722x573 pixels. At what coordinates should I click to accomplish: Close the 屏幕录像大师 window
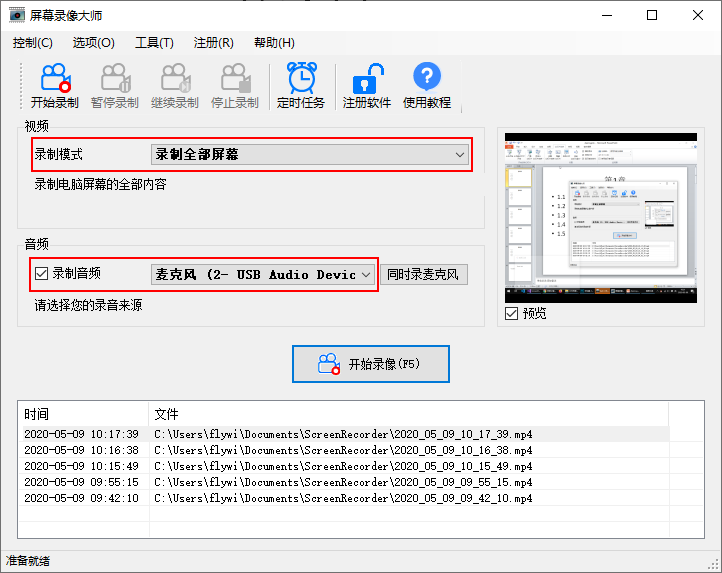click(x=698, y=15)
